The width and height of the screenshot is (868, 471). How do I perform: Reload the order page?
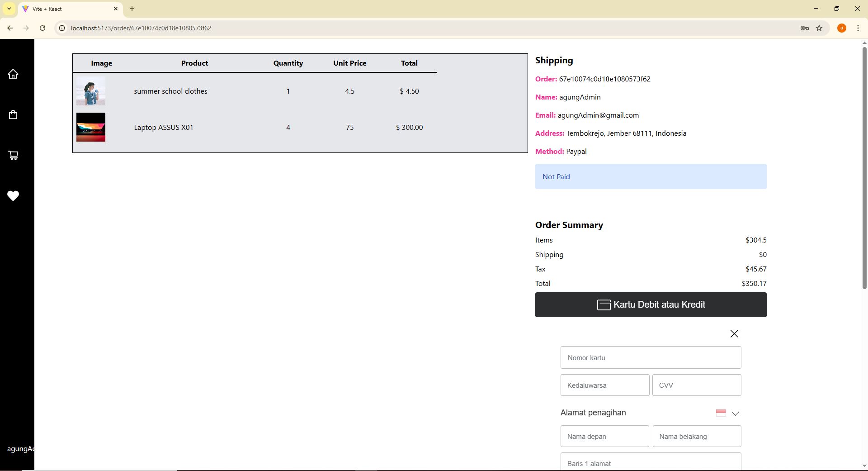(42, 28)
